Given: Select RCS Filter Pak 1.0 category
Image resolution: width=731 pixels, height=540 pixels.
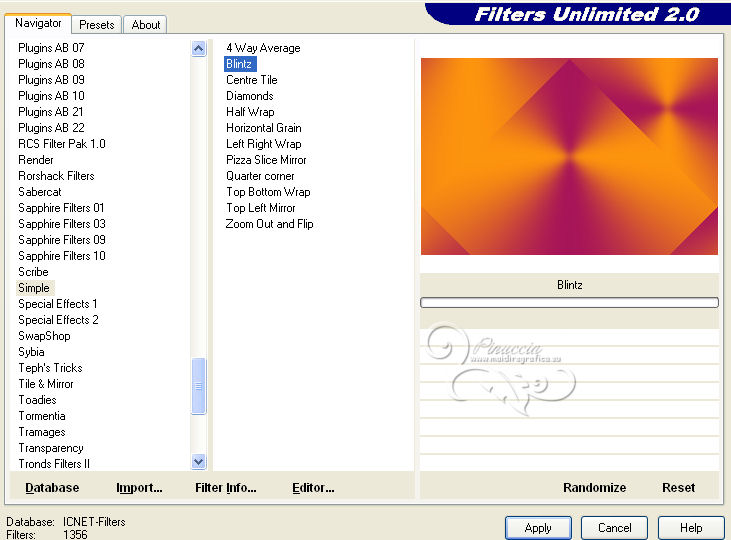Looking at the screenshot, I should point(62,144).
